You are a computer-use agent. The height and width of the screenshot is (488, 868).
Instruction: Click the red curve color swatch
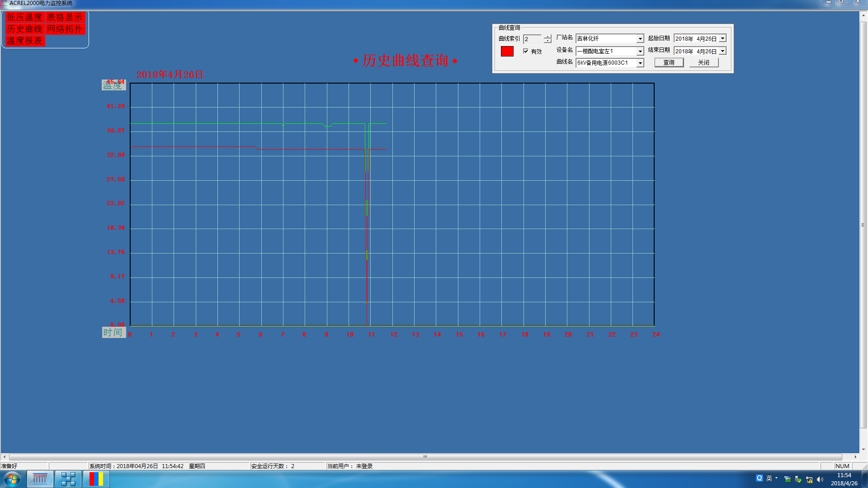507,52
